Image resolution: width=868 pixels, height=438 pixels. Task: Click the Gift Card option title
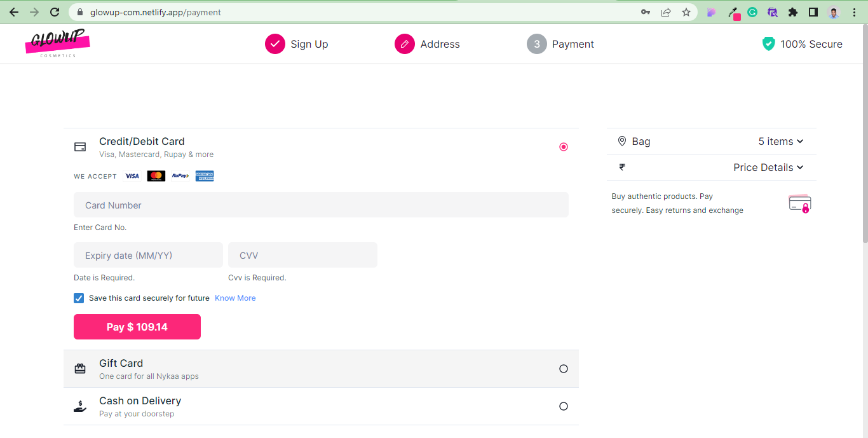tap(121, 363)
